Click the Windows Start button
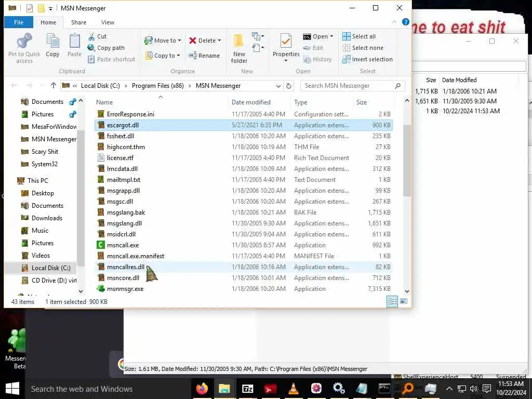Image resolution: width=532 pixels, height=399 pixels. click(x=12, y=389)
